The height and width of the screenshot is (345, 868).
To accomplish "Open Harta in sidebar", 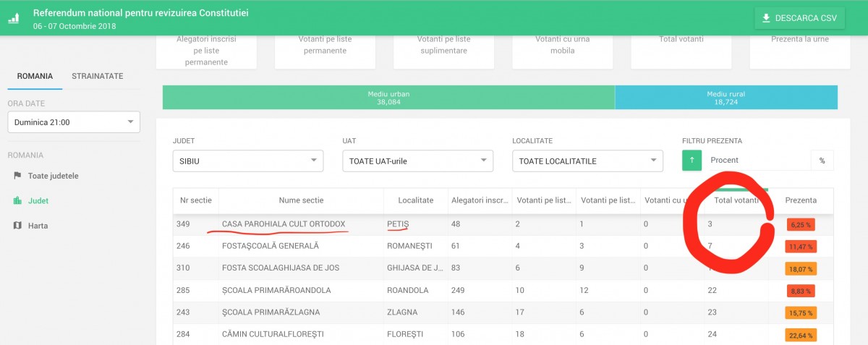I will pyautogui.click(x=38, y=226).
